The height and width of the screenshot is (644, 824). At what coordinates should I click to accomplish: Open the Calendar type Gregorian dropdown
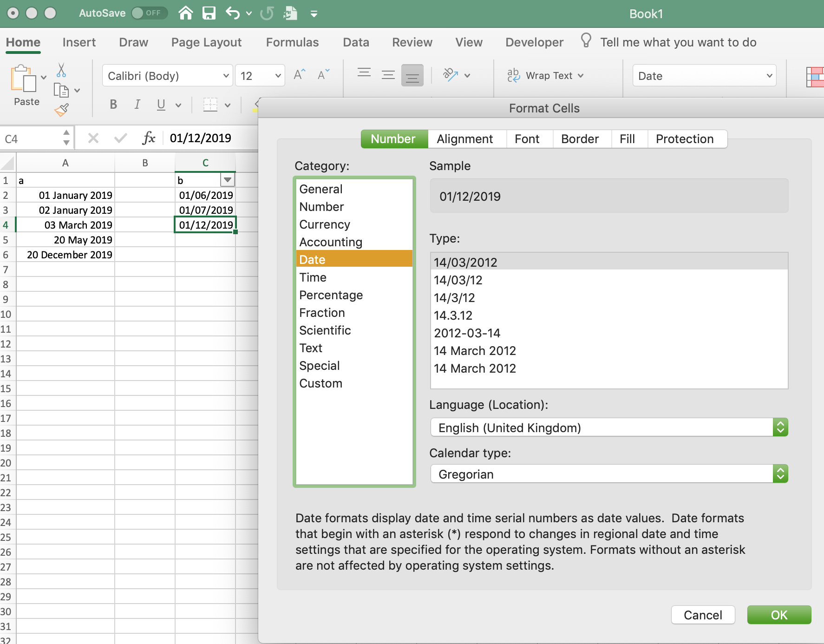(609, 474)
